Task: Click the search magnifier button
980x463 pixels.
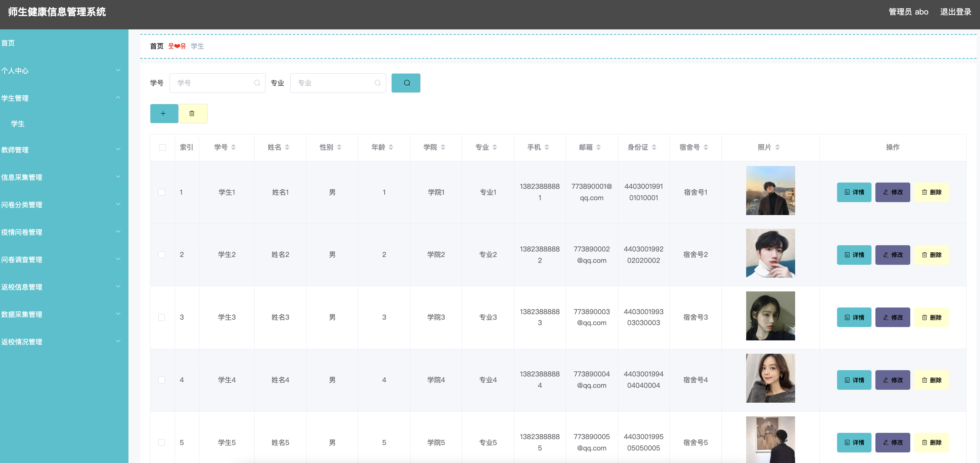Action: [x=406, y=83]
